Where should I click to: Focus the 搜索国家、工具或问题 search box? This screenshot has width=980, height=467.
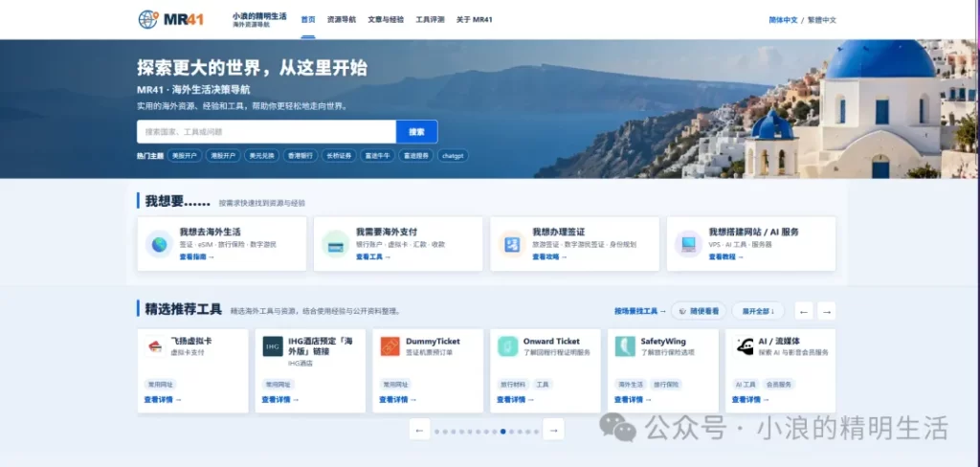(266, 132)
